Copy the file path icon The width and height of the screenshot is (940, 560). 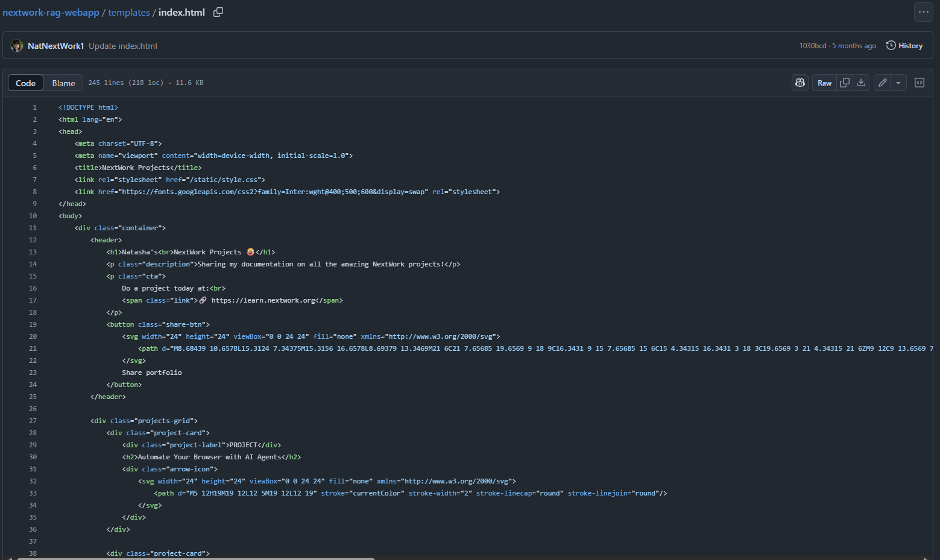[x=218, y=12]
